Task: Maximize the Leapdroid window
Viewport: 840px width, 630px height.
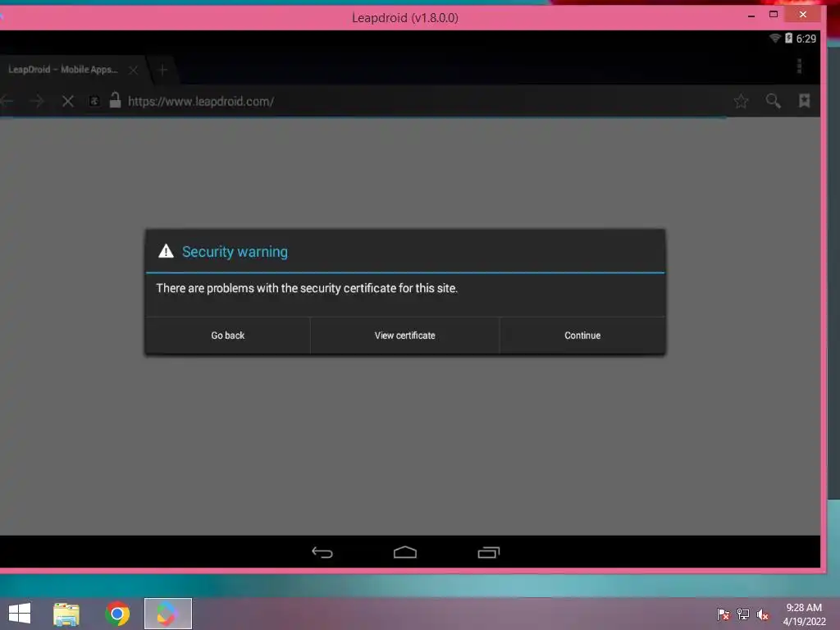Action: pos(773,15)
